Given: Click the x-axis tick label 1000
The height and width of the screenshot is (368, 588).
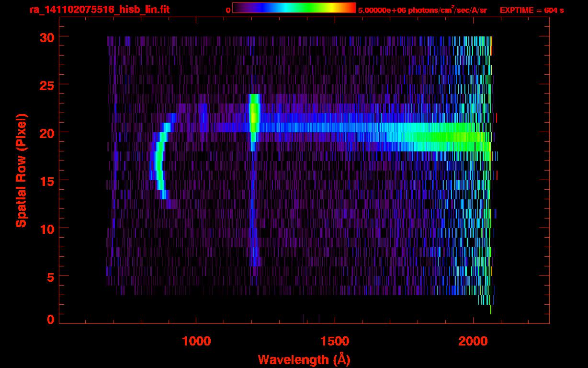Looking at the screenshot, I should pos(196,341).
